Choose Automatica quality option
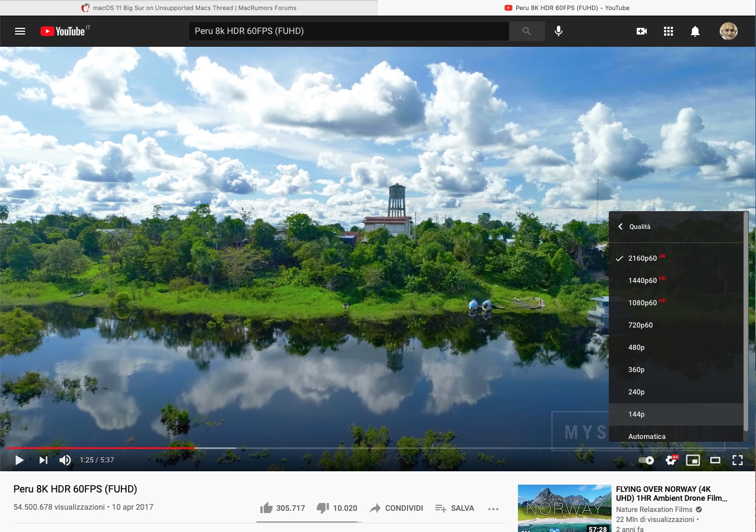756x532 pixels. point(676,435)
